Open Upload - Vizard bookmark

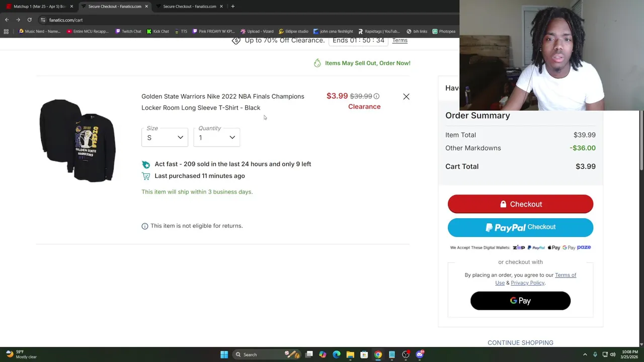(257, 31)
